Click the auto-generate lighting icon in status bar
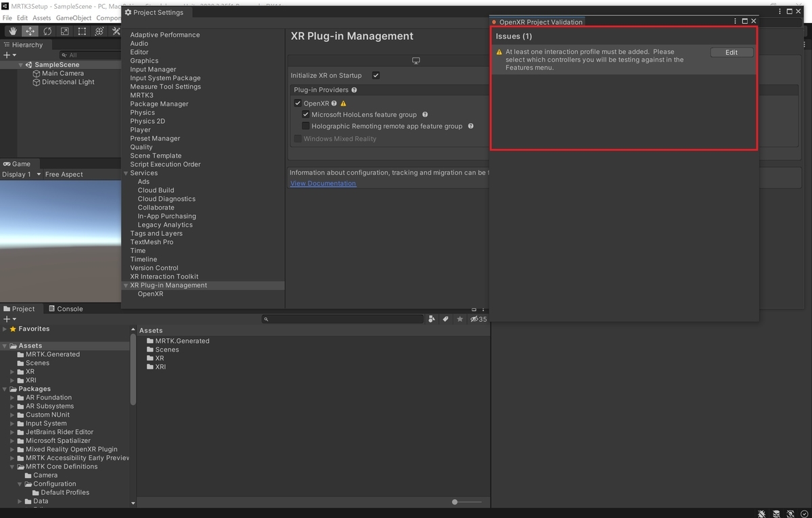Screen dimensions: 812x518 790,513
